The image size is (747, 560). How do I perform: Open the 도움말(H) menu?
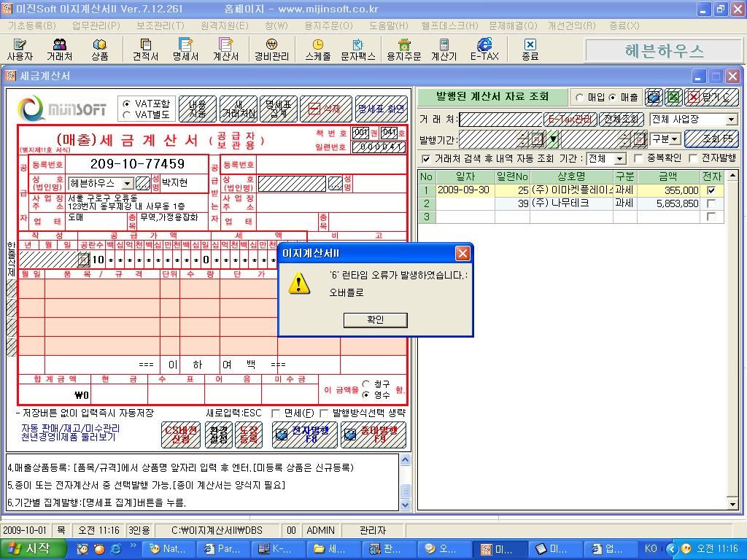click(x=389, y=26)
